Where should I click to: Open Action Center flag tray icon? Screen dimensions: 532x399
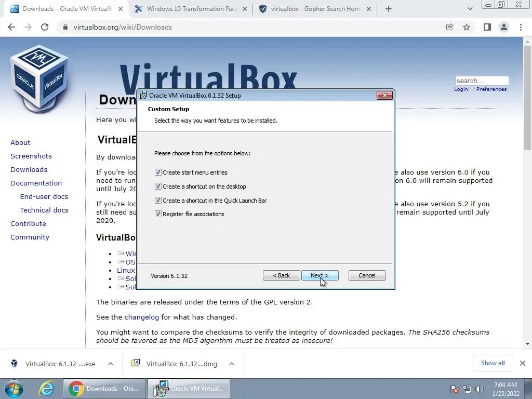455,389
